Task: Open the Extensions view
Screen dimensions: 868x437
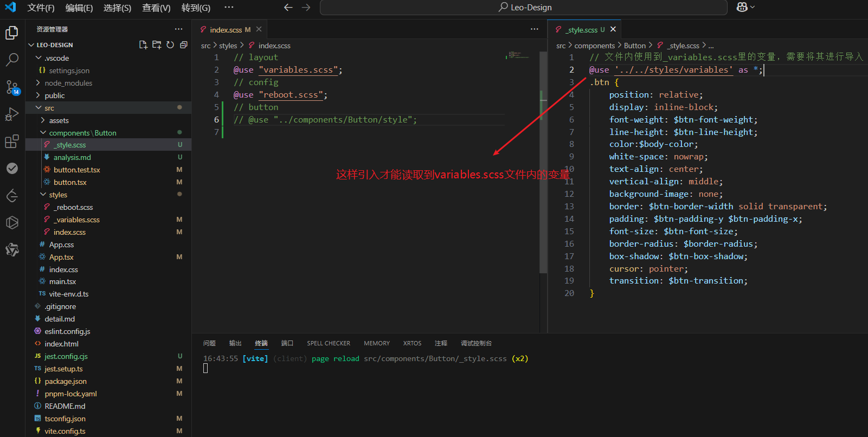Action: coord(12,142)
